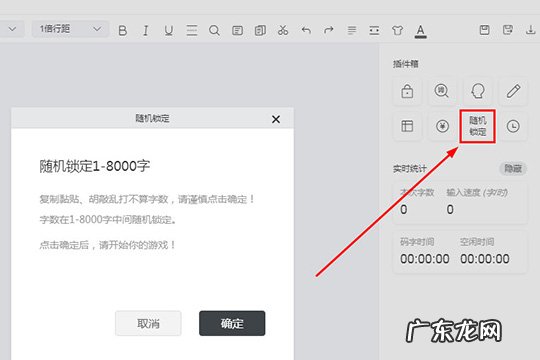Click the 输入速度 value 0
Screen dimensions: 540x360
click(450, 209)
